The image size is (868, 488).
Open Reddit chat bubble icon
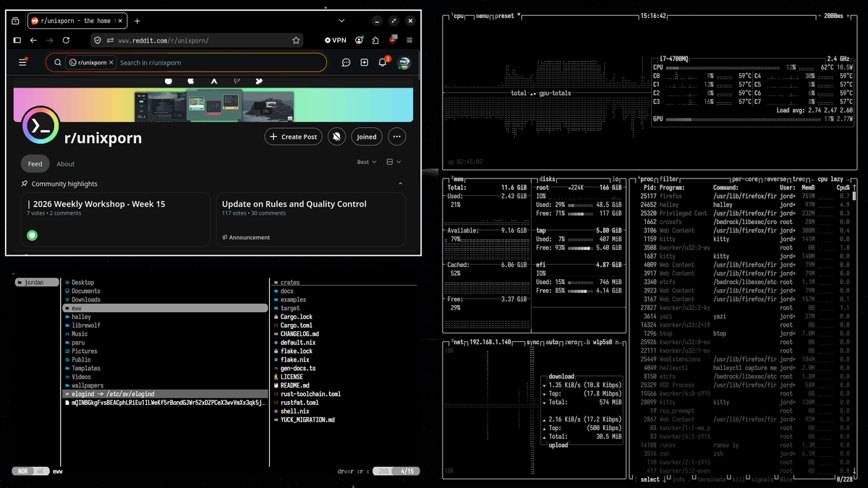(x=346, y=63)
